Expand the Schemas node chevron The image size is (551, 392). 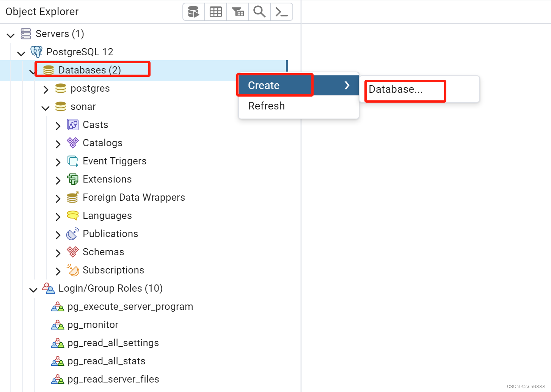click(x=58, y=253)
